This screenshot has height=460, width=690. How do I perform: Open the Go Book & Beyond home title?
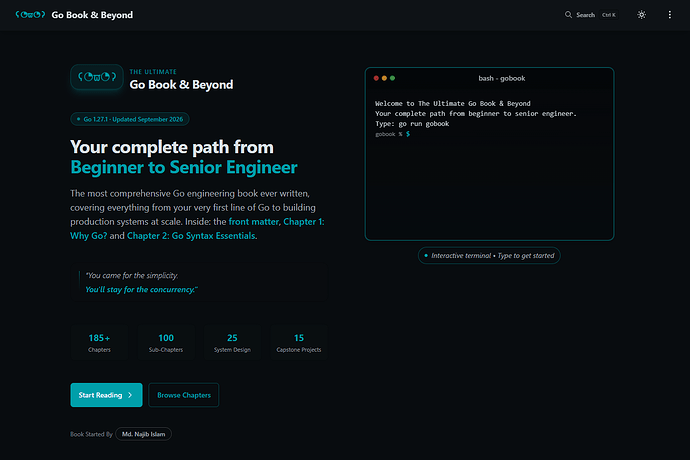[92, 15]
